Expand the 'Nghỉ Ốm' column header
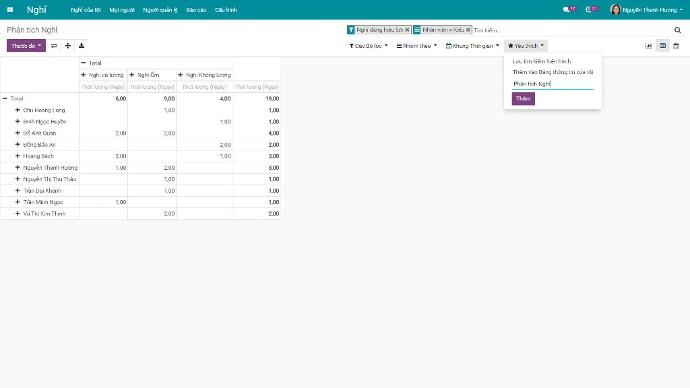The height and width of the screenshot is (388, 690). 144,75
